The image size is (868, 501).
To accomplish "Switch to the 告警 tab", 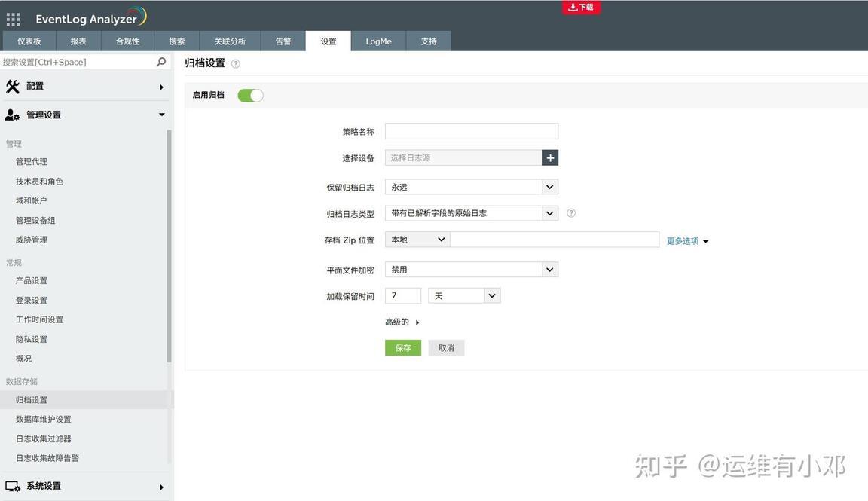I will point(283,41).
